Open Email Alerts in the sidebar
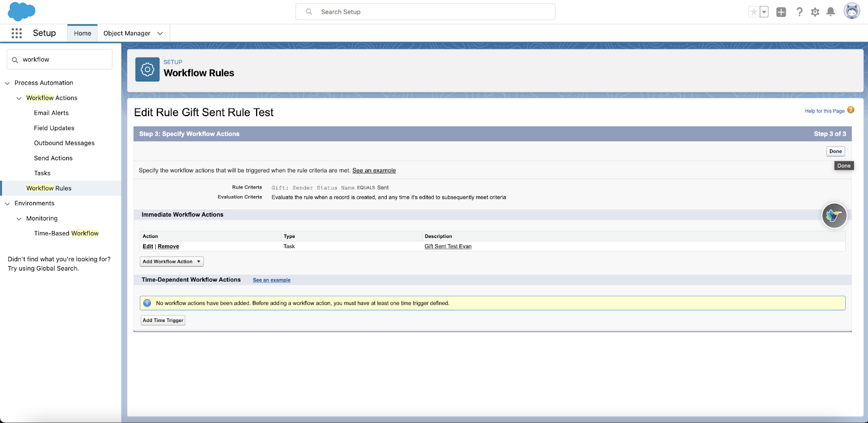Image resolution: width=868 pixels, height=423 pixels. coord(52,113)
